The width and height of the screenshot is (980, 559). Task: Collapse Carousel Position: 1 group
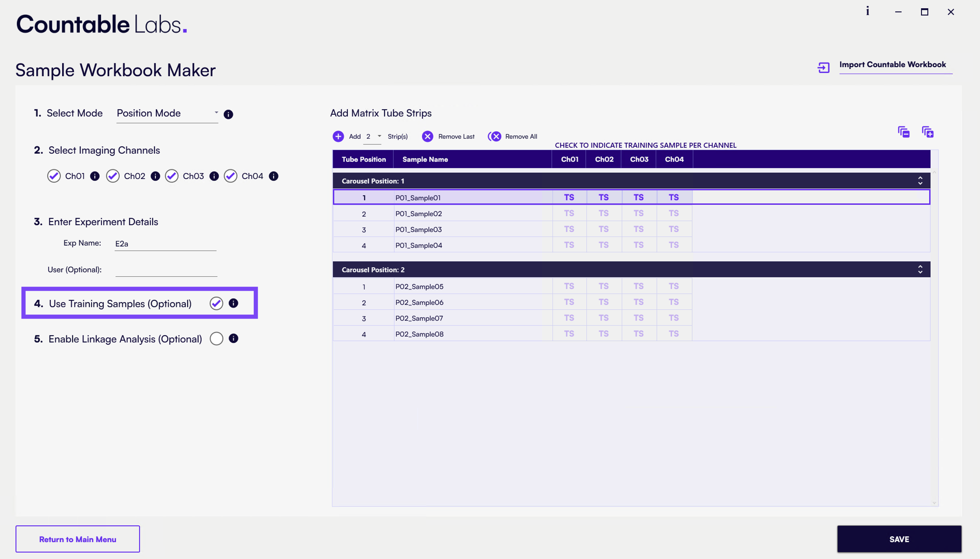(x=920, y=181)
